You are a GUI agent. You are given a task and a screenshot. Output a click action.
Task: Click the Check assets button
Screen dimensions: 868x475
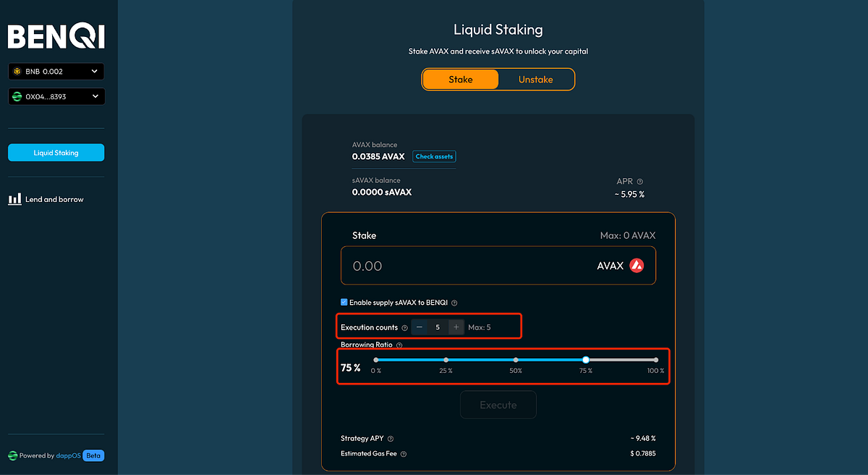433,156
